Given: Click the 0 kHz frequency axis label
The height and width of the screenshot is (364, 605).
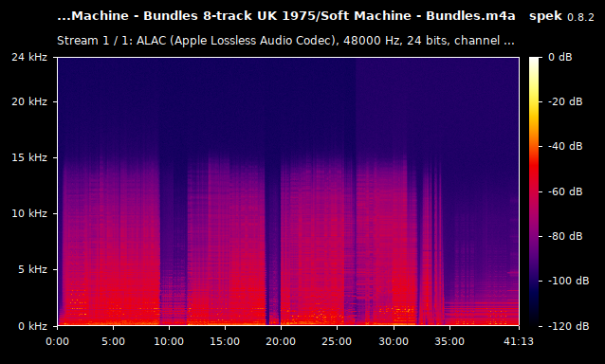Looking at the screenshot, I should pos(33,326).
